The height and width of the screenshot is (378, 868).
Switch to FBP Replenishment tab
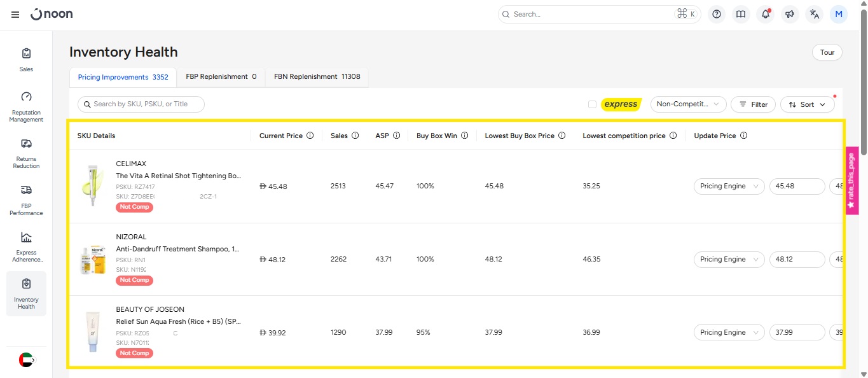click(221, 77)
